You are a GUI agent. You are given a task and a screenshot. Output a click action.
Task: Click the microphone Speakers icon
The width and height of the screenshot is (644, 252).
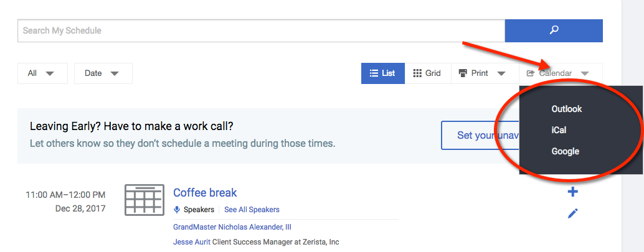click(x=177, y=210)
